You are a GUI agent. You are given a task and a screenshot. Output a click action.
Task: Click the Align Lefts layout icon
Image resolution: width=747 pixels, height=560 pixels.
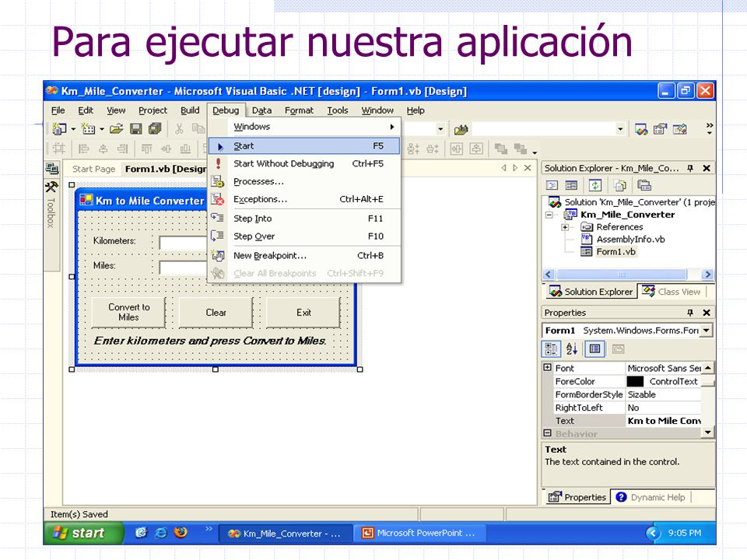[x=84, y=149]
